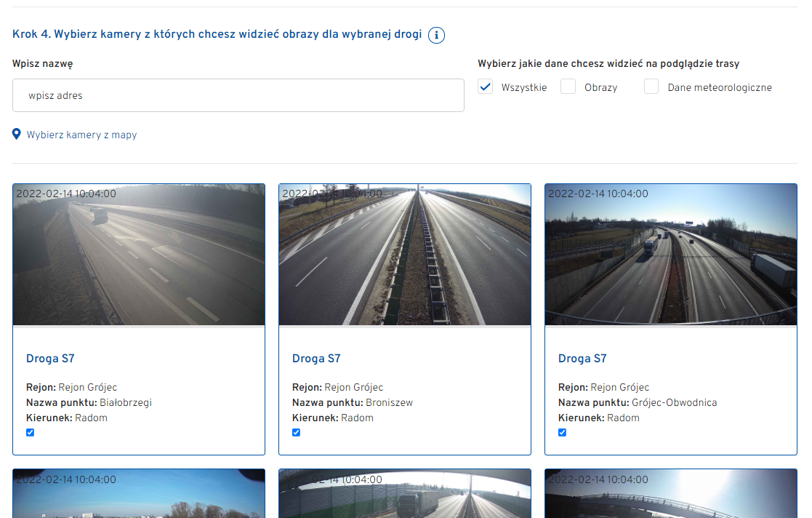Deselect the Broniszew camera checkbox

tap(297, 433)
